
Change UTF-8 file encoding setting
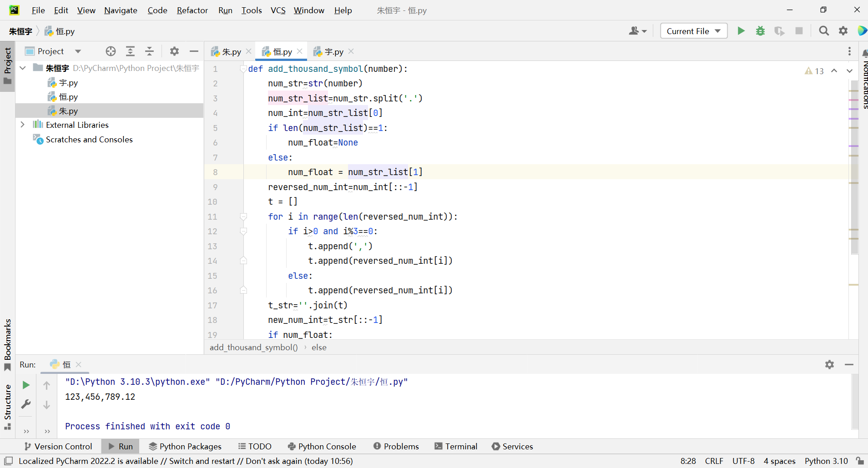pos(743,461)
